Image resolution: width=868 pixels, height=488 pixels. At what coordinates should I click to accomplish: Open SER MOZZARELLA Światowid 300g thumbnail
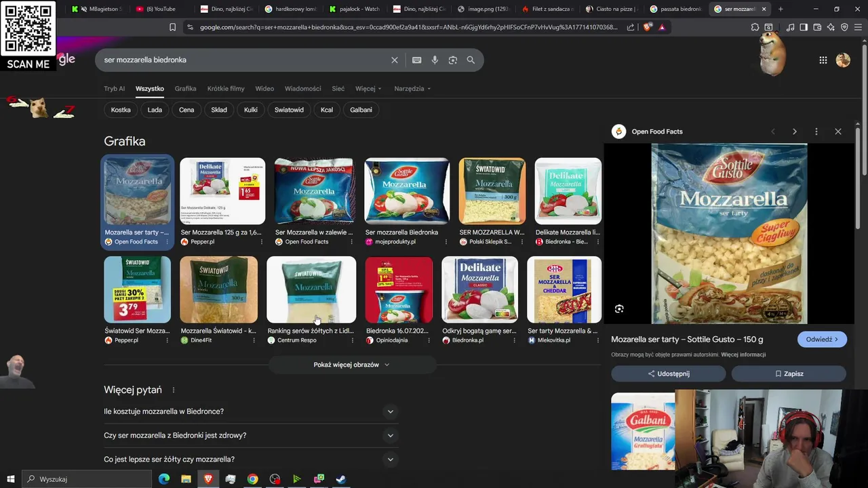492,191
